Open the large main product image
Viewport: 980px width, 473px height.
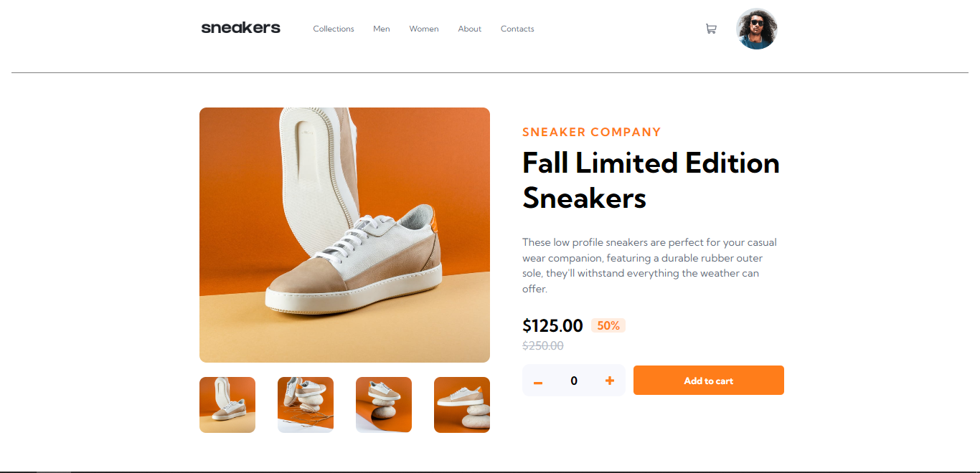click(344, 235)
